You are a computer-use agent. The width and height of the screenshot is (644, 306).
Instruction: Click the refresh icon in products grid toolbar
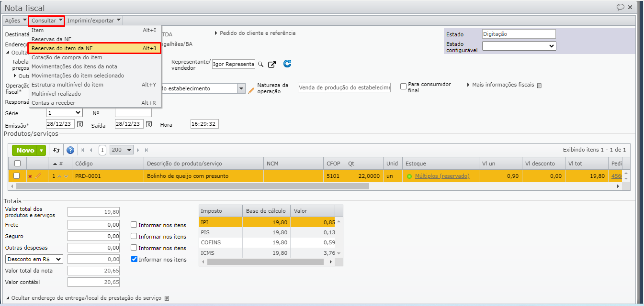pos(56,150)
